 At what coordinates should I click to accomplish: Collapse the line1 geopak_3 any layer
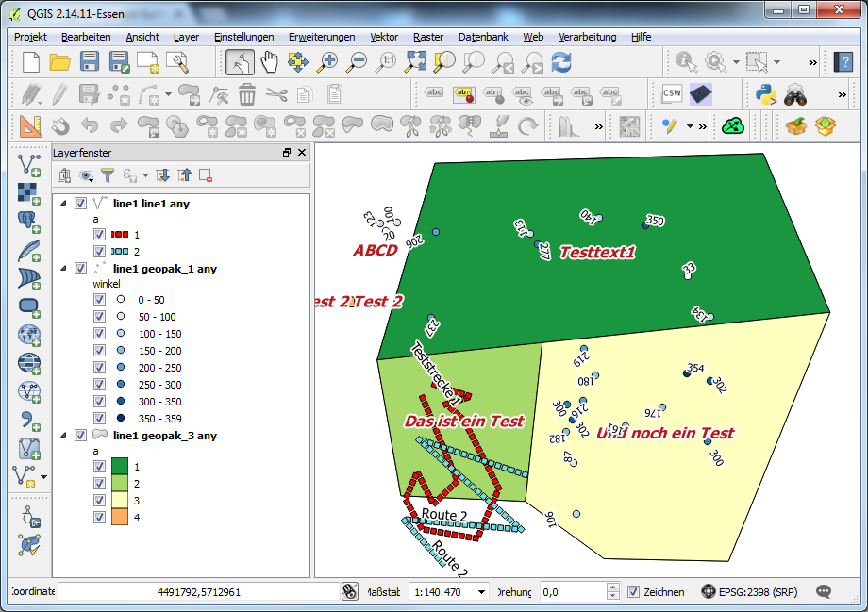tap(63, 436)
